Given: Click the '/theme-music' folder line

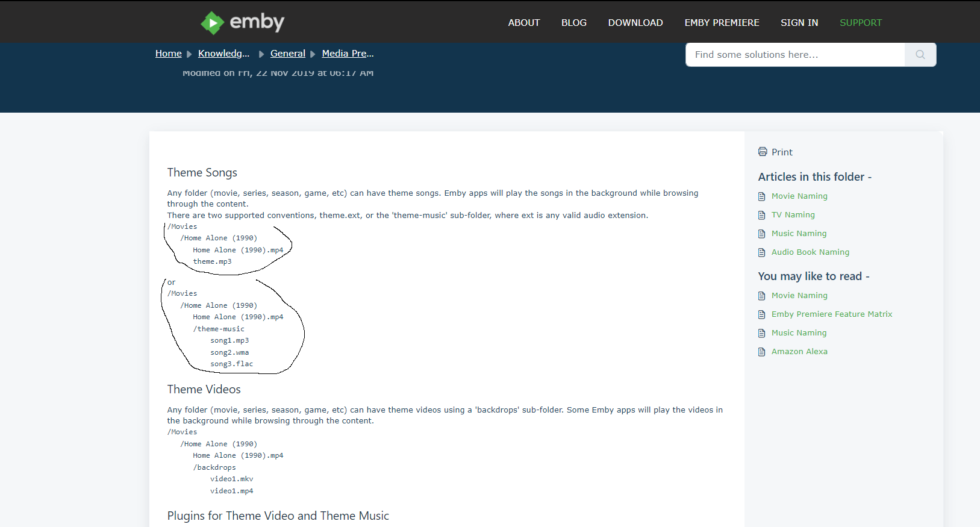Looking at the screenshot, I should (x=219, y=329).
